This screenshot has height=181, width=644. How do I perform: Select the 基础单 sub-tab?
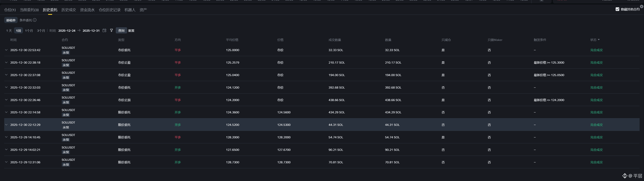[11, 20]
